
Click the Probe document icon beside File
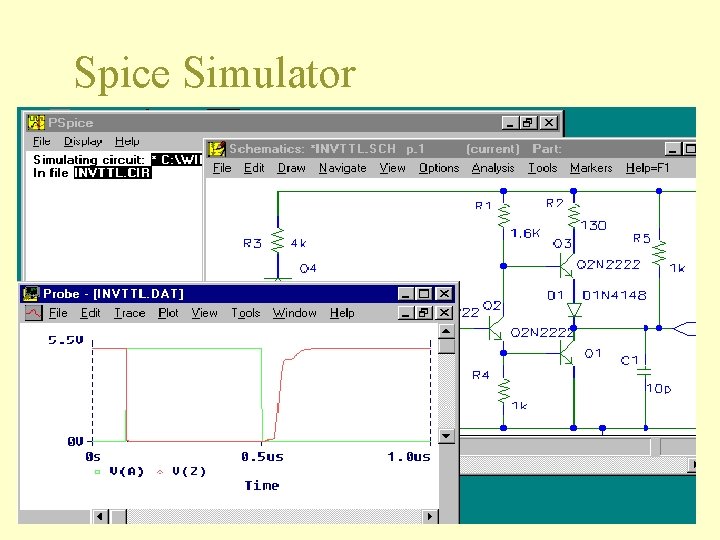[x=33, y=313]
